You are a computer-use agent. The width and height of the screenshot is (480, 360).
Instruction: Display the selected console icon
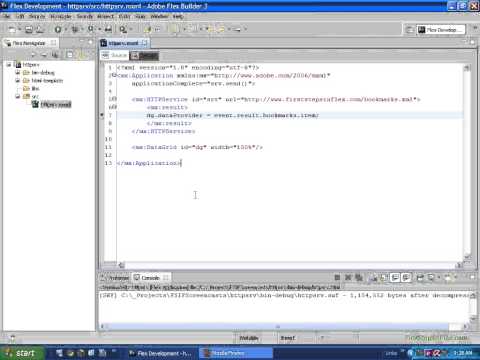(x=432, y=277)
